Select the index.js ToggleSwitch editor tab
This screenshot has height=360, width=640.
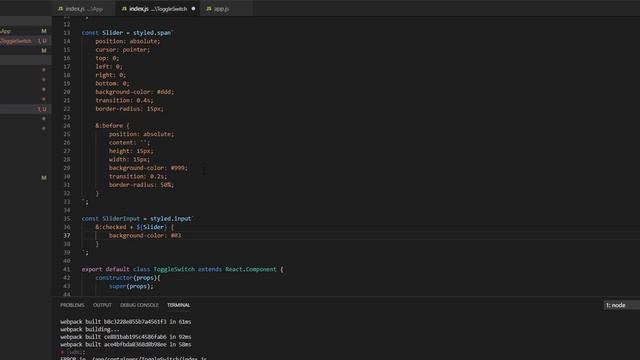(158, 9)
